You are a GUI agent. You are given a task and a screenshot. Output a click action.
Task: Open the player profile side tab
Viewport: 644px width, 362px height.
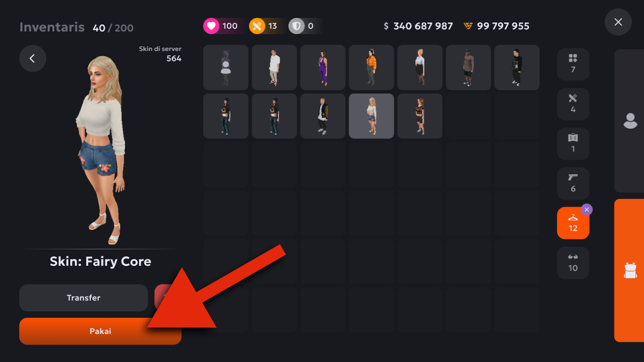[630, 121]
